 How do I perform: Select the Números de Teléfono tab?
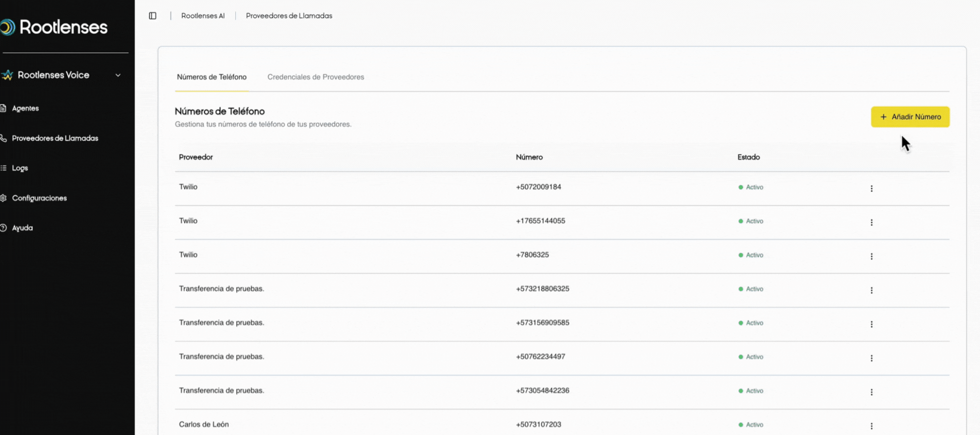pyautogui.click(x=211, y=77)
